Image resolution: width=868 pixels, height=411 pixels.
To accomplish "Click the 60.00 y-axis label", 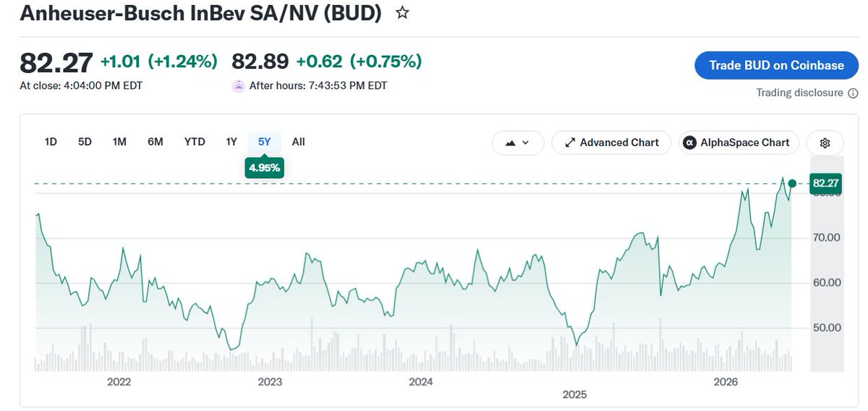I will (x=825, y=282).
